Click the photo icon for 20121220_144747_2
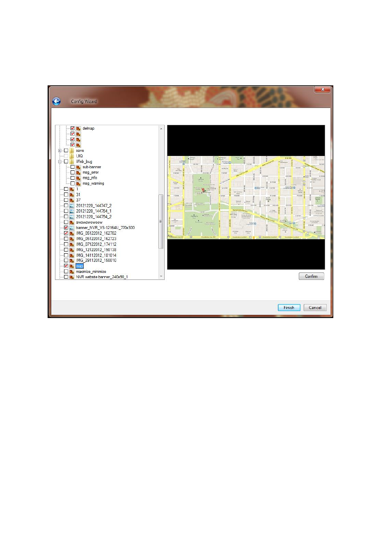This screenshot has height=554, width=392. click(x=72, y=206)
